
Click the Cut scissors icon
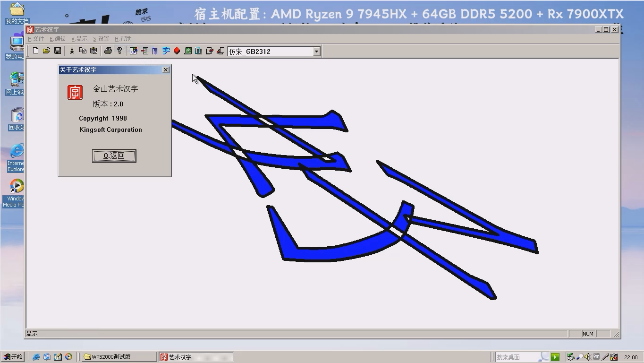click(72, 51)
